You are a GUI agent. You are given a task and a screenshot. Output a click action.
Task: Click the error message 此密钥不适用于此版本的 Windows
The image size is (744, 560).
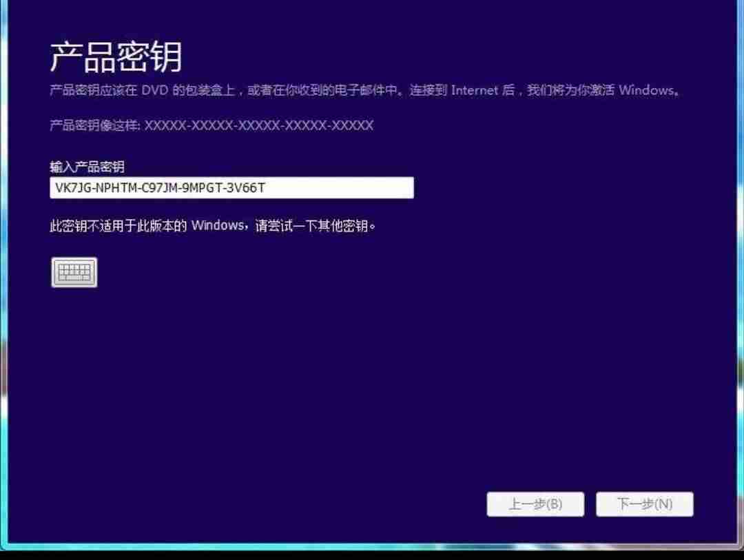tap(213, 225)
